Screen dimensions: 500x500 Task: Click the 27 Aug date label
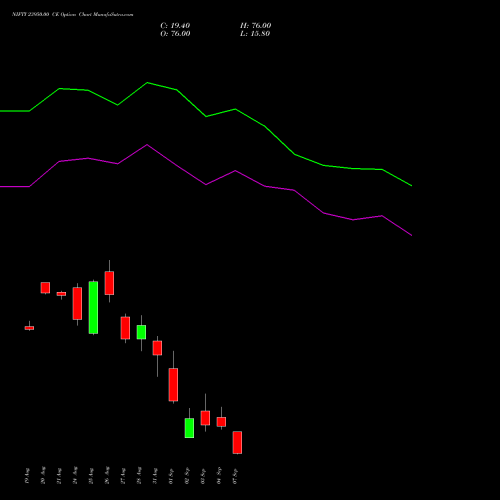click(x=123, y=476)
